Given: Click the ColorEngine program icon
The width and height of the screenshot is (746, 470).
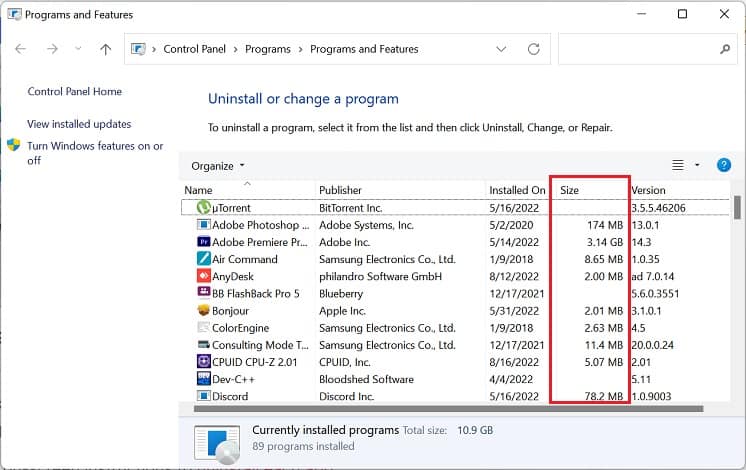Looking at the screenshot, I should [204, 327].
